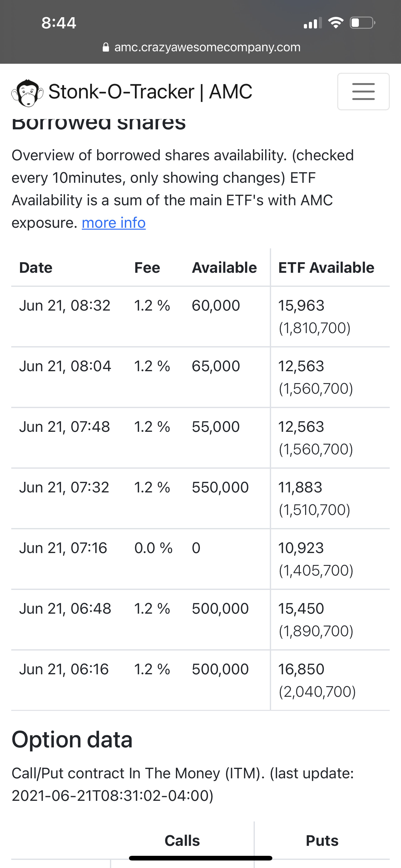Tap the lock icon in address bar
401x868 pixels.
105,47
